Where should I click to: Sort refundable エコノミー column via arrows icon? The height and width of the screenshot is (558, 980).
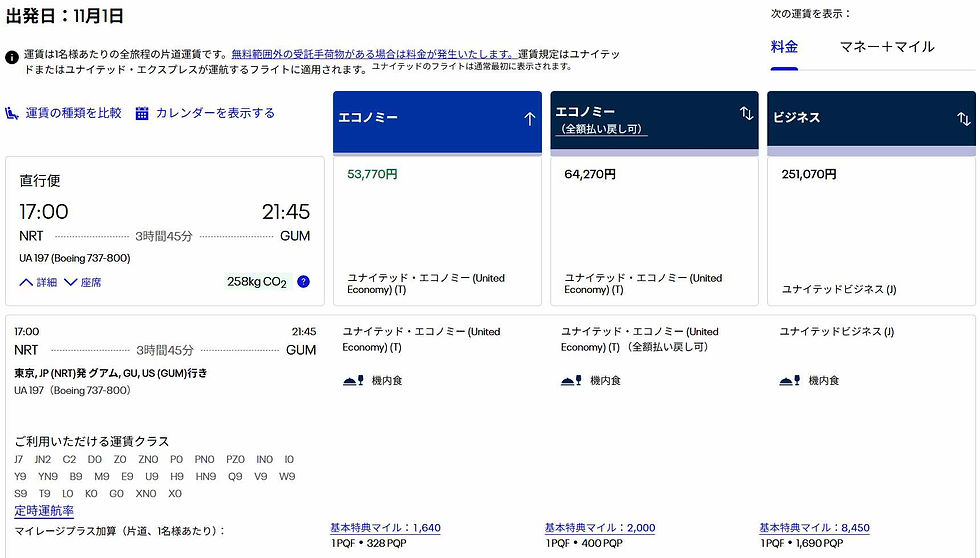click(746, 113)
